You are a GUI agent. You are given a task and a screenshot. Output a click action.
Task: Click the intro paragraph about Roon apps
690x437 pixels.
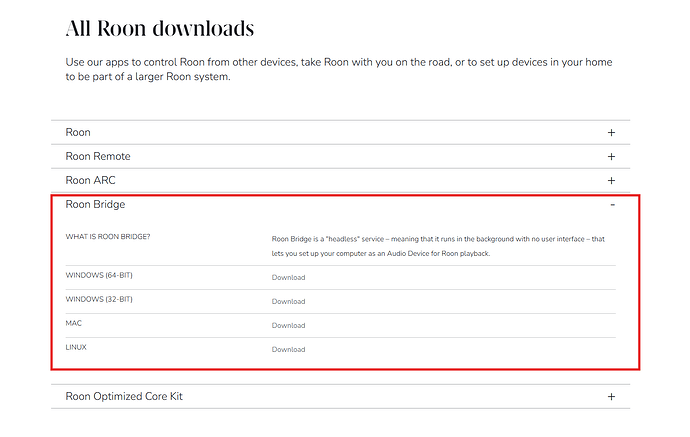coord(339,69)
